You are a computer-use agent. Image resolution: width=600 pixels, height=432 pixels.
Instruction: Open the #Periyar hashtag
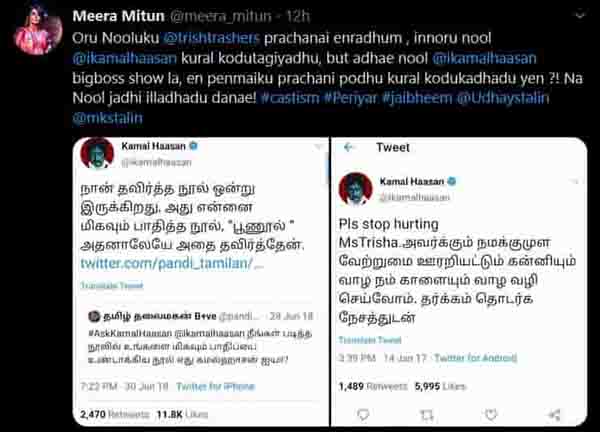pos(351,98)
